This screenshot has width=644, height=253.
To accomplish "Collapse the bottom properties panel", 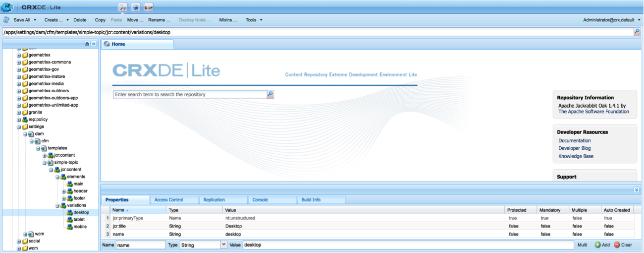I will click(637, 190).
